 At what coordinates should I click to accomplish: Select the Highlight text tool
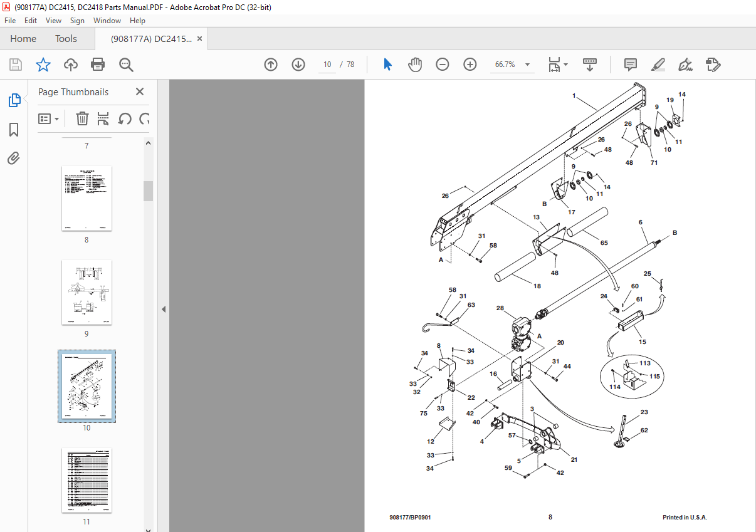coord(658,65)
